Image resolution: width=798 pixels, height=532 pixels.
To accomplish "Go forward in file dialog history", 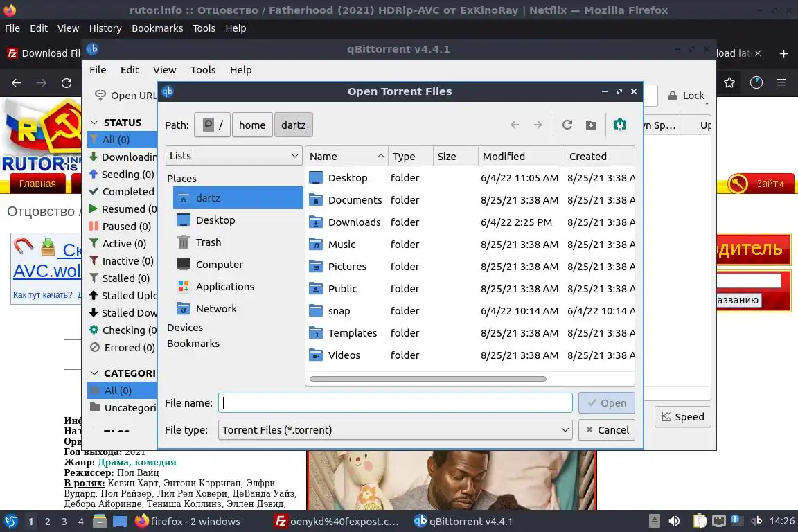I will (x=538, y=125).
